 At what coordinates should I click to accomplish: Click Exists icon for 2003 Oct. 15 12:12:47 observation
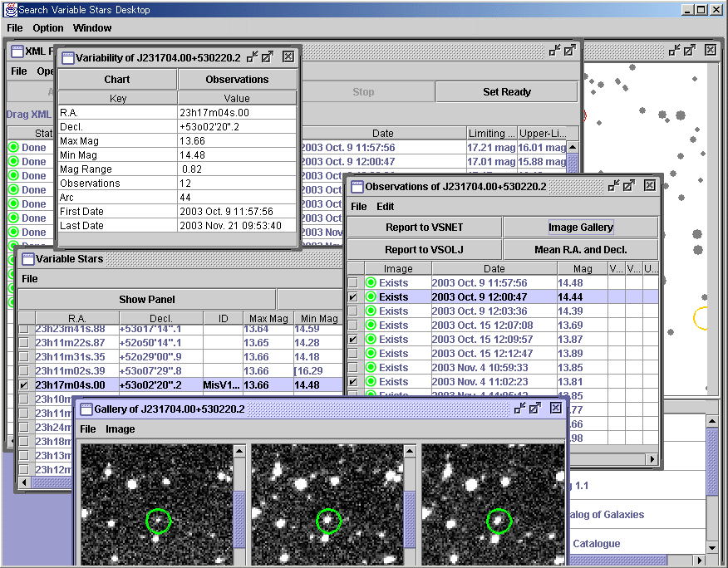click(371, 353)
